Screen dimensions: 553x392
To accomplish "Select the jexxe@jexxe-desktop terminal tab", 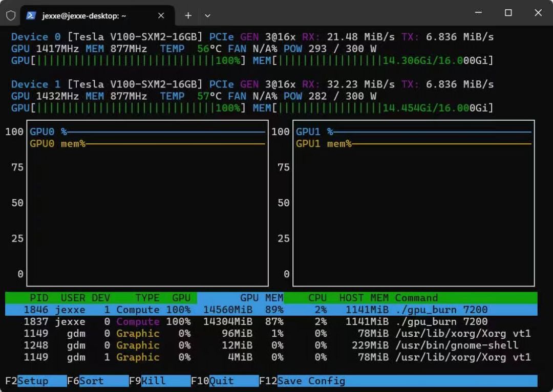I will click(x=97, y=15).
